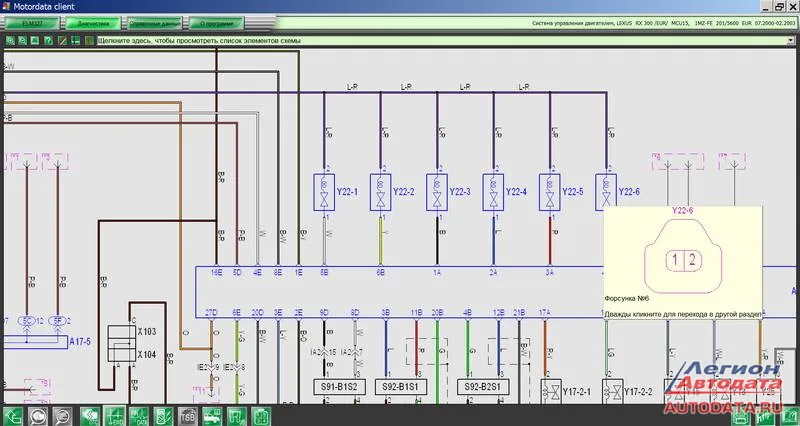Open the Справочные данные tab
Image resolution: width=800 pixels, height=426 pixels.
click(155, 23)
